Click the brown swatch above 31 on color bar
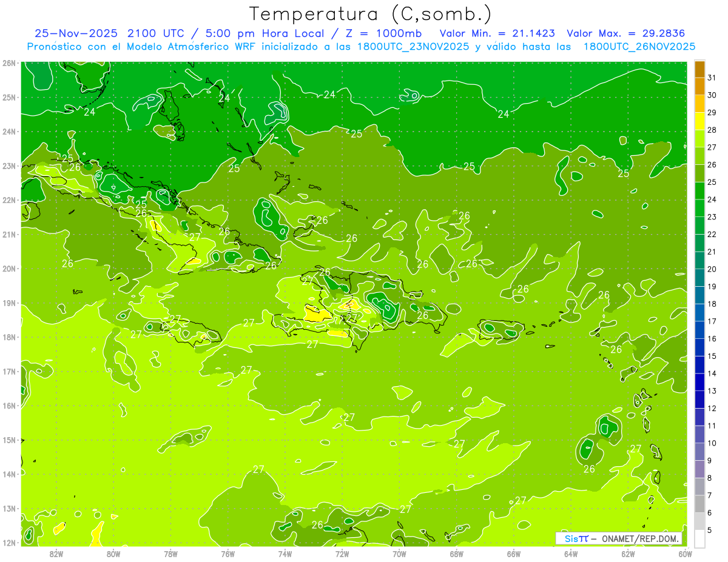728x562 pixels. [699, 69]
